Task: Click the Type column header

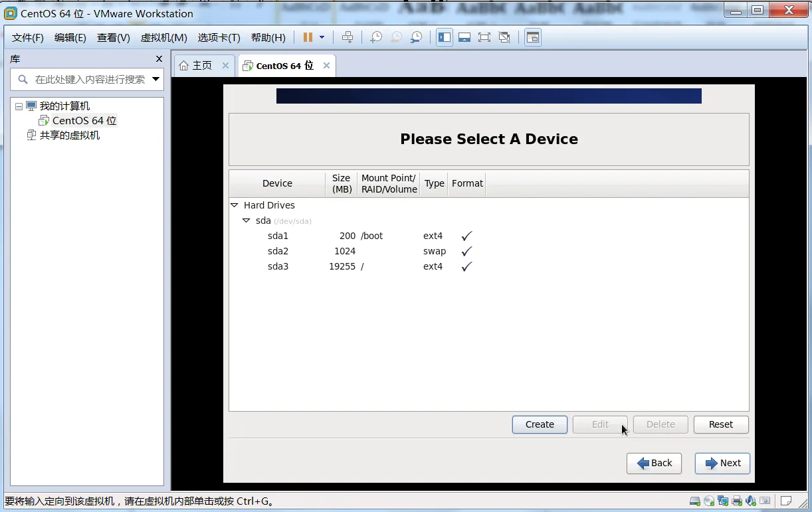Action: 435,183
